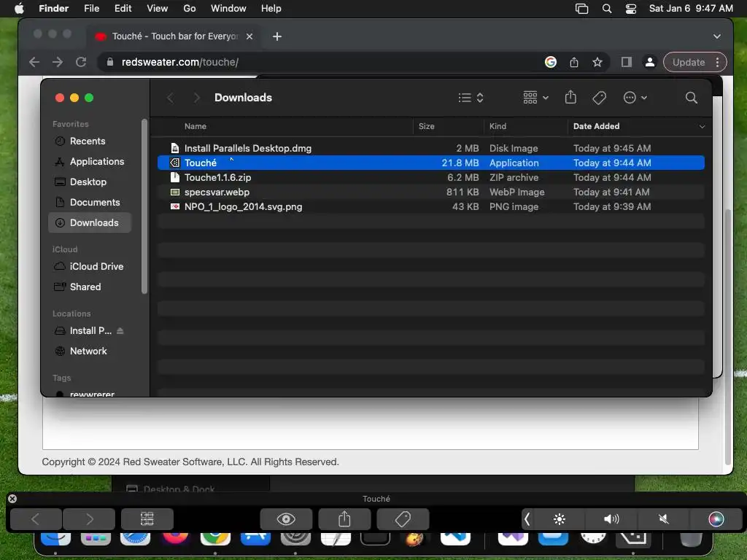Open the Finder group-by icon menu
Image resolution: width=747 pixels, height=560 pixels.
pyautogui.click(x=535, y=98)
